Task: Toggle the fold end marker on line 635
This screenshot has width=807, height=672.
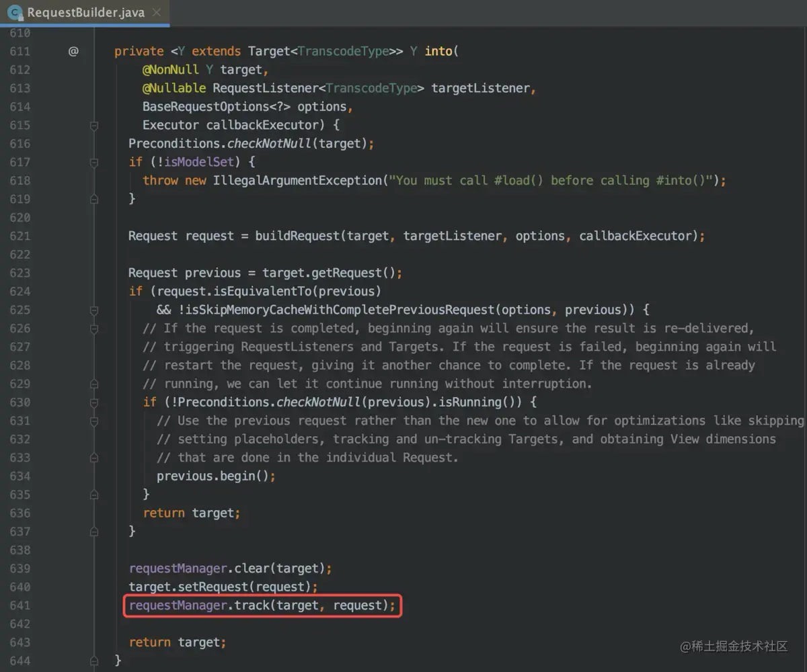Action: [x=94, y=495]
